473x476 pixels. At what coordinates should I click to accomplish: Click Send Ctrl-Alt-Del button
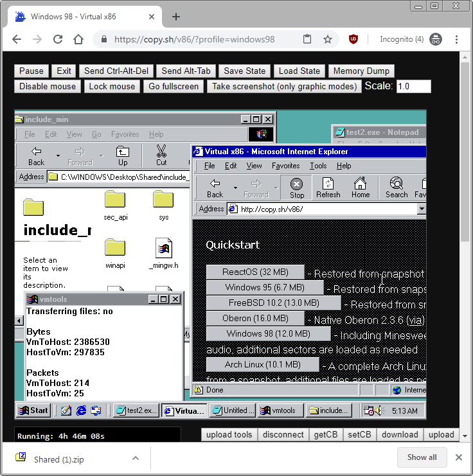point(116,71)
